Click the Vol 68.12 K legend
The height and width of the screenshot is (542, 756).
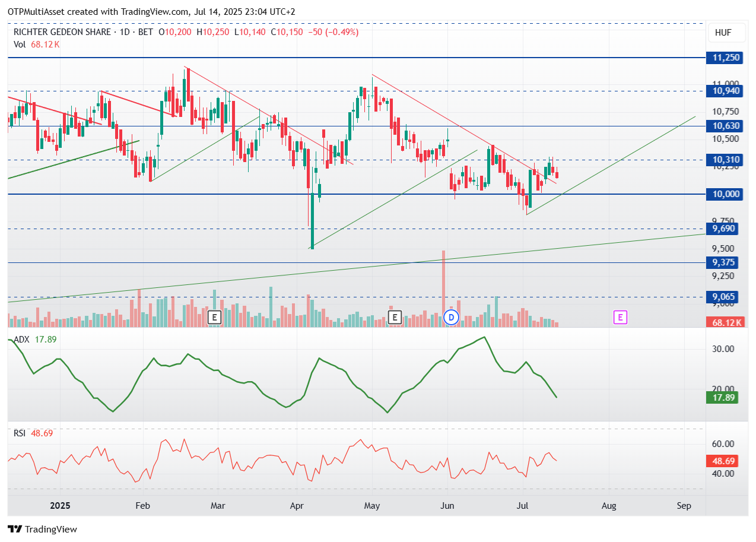point(37,45)
